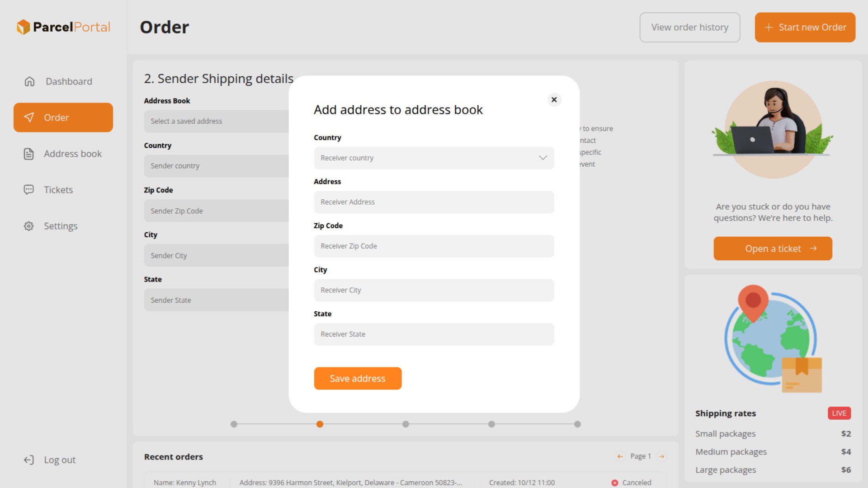
Task: Click the Canceled status icon on recent order
Action: [x=615, y=483]
